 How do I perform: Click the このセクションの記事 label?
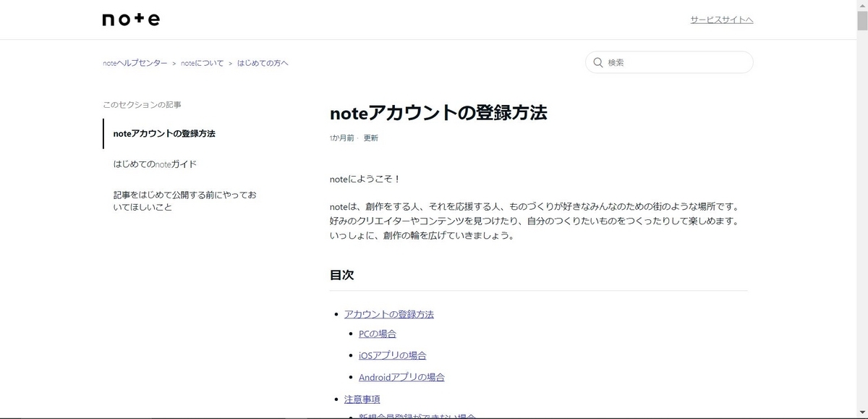[142, 105]
